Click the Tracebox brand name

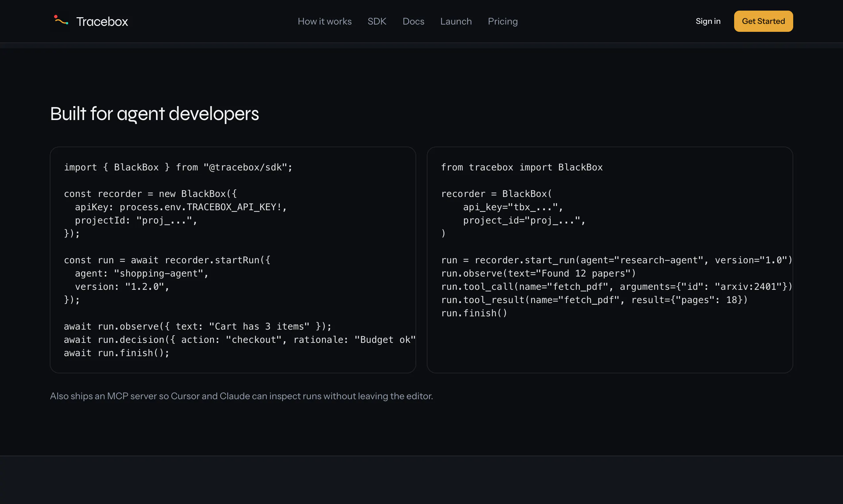(x=102, y=22)
